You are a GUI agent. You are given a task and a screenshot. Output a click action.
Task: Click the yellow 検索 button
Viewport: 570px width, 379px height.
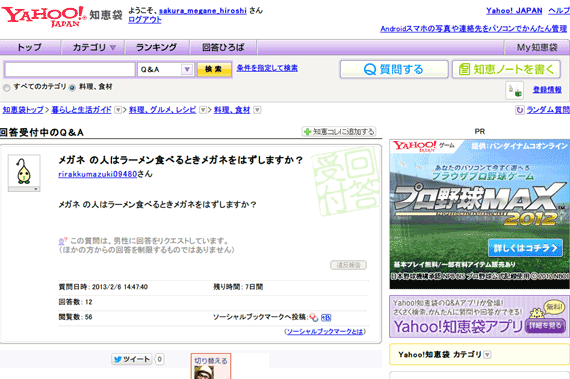214,69
